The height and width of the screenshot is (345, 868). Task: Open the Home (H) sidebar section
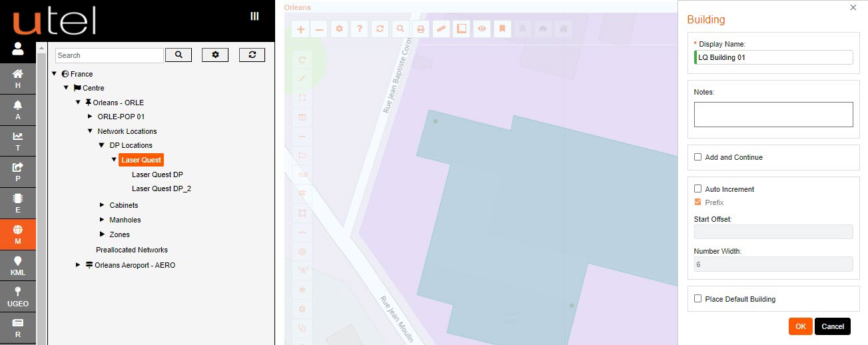click(18, 79)
